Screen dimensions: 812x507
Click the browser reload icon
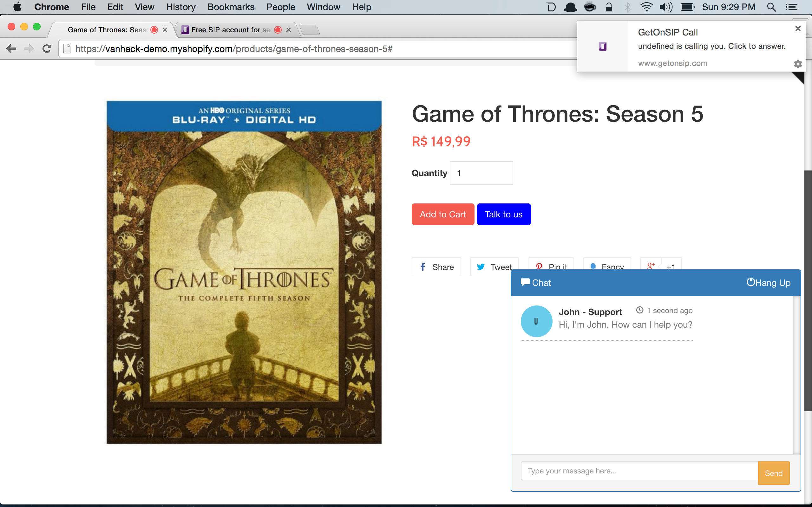point(47,49)
